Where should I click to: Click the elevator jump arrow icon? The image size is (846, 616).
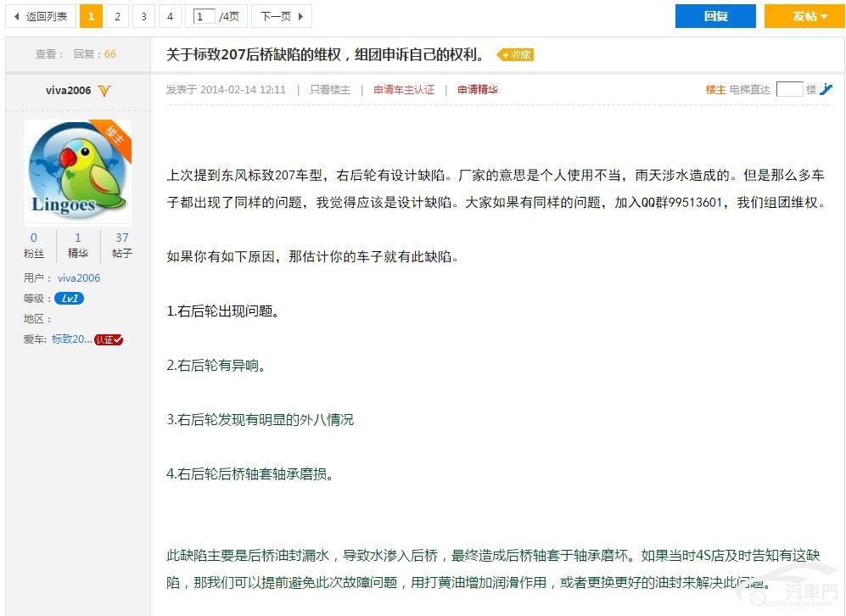click(x=826, y=90)
